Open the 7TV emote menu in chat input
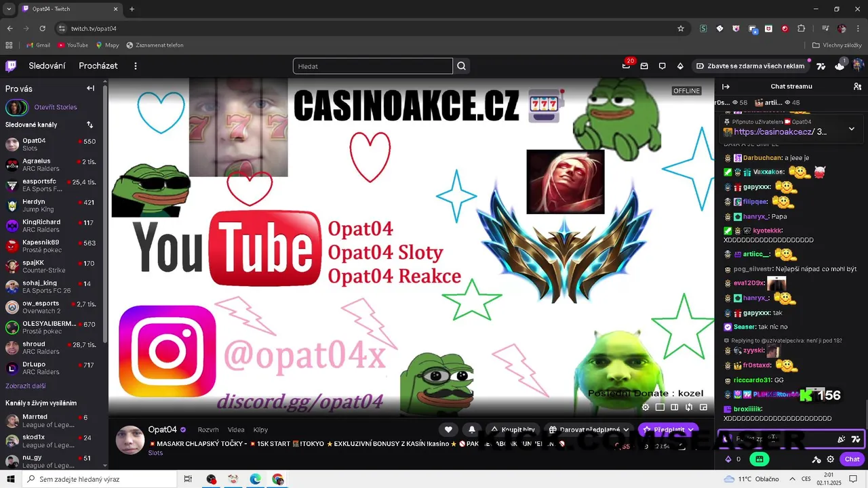 (x=856, y=439)
